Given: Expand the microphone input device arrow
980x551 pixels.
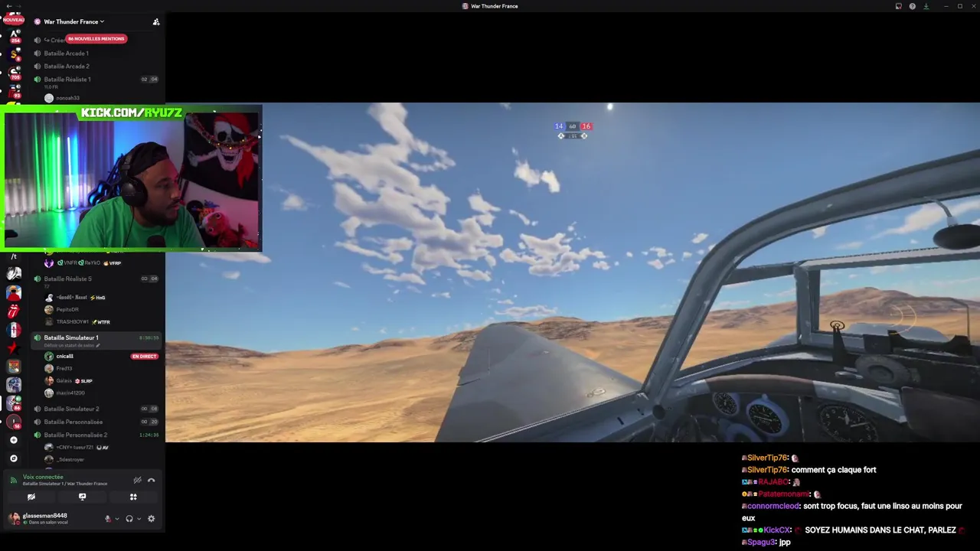Looking at the screenshot, I should 116,519.
